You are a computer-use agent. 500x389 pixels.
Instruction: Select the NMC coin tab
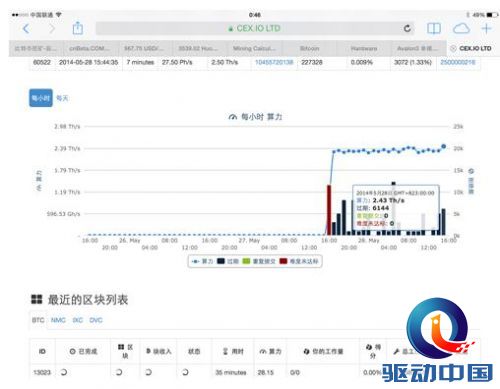click(58, 320)
